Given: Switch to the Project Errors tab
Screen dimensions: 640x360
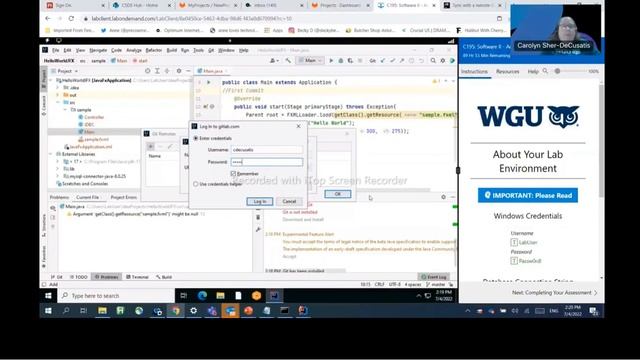Looking at the screenshot, I should click(124, 197).
